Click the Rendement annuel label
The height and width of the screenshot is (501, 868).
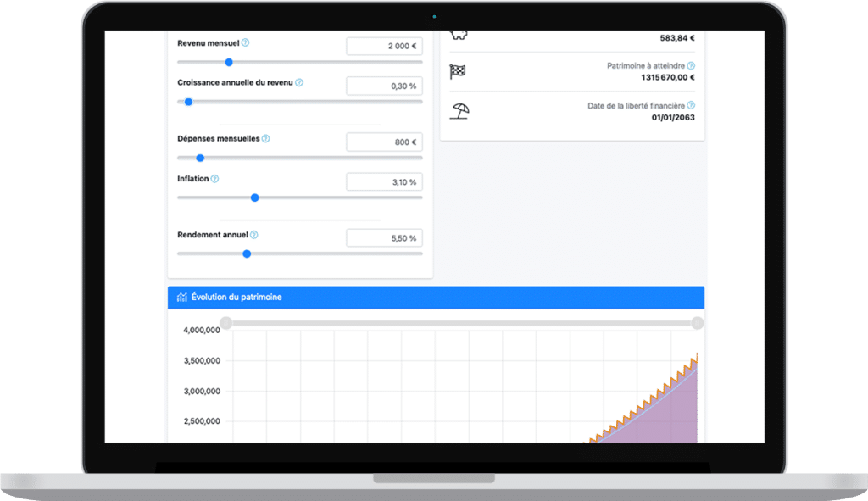(x=213, y=235)
